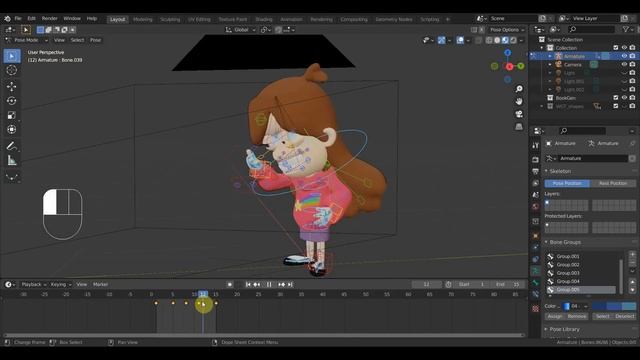Add a new bone group with plus

[x=632, y=254]
